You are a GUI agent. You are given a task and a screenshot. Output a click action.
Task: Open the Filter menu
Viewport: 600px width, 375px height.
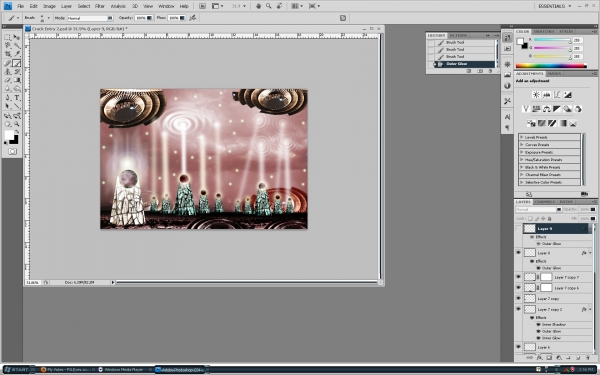coord(100,6)
